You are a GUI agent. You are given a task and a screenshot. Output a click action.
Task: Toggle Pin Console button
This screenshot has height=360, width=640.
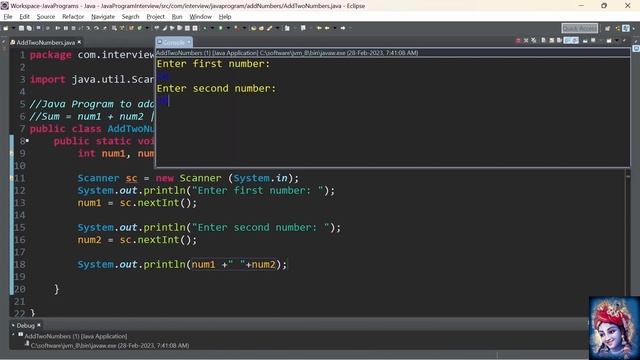(585, 40)
